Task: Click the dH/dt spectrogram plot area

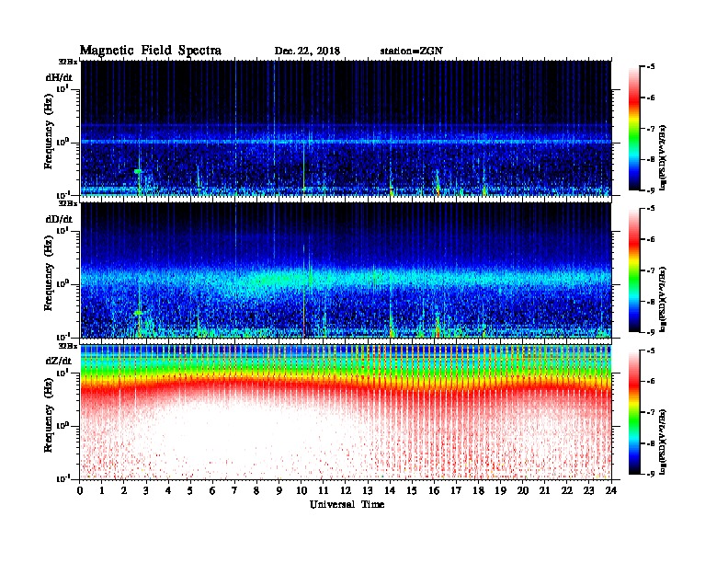Action: [346, 128]
